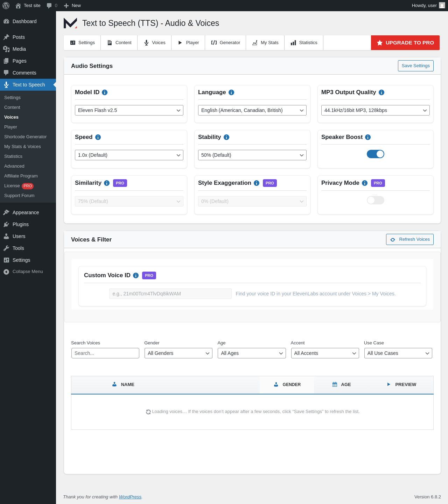Click the Save Settings button
Viewport: 448px width, 504px height.
416,66
